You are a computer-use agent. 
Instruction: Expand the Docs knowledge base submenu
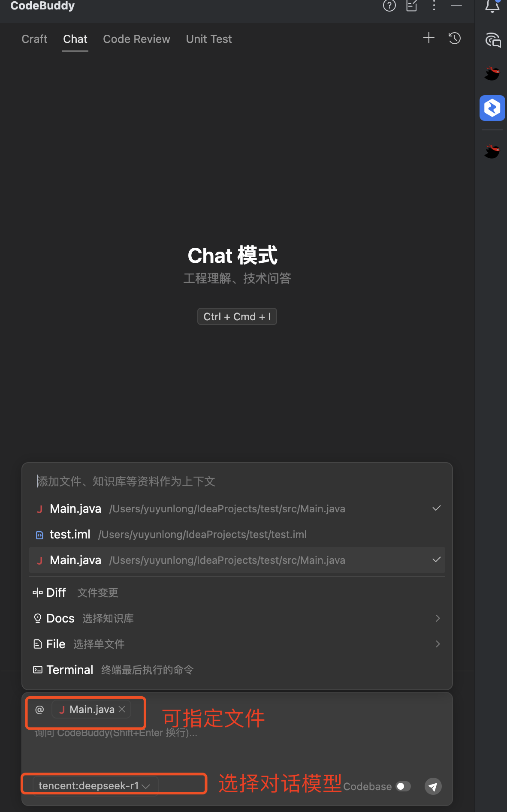[237, 618]
